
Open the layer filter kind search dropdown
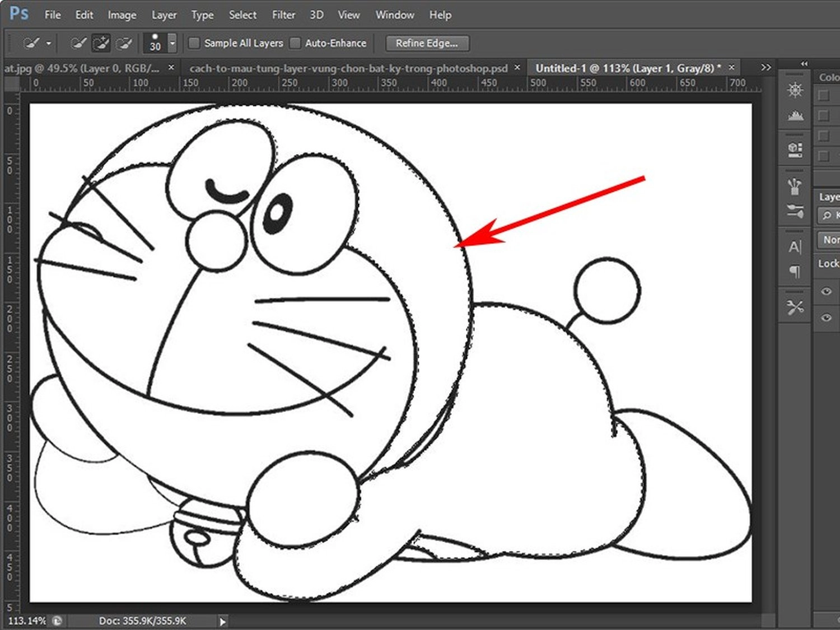(x=829, y=215)
